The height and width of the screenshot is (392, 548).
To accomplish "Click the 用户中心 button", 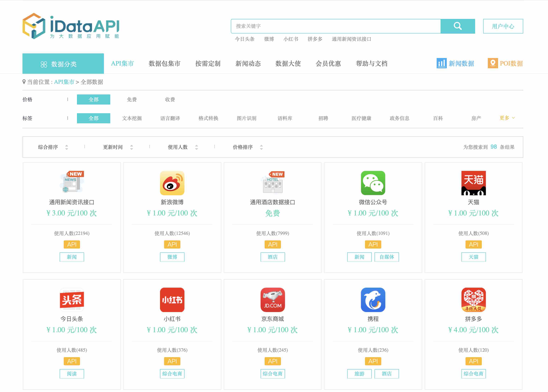I will (x=503, y=26).
